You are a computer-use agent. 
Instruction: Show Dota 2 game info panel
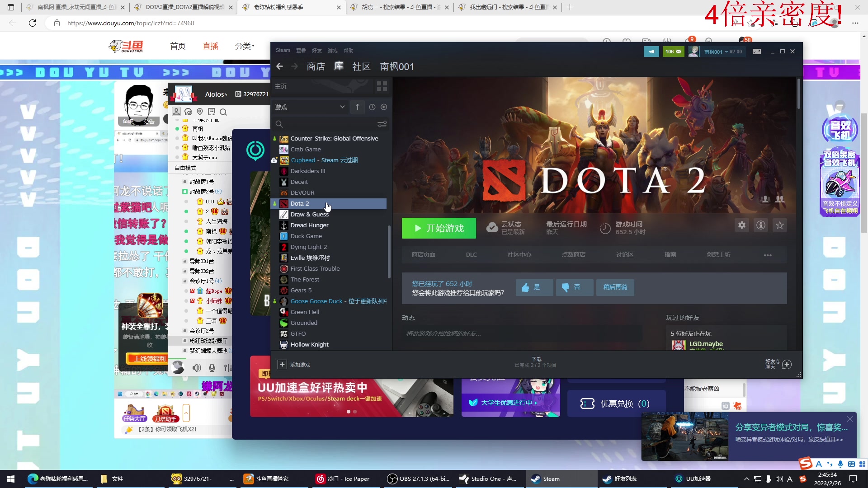click(x=761, y=225)
